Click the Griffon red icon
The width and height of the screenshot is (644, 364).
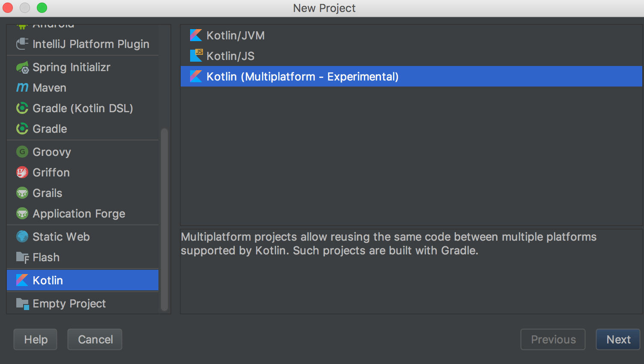(x=22, y=173)
